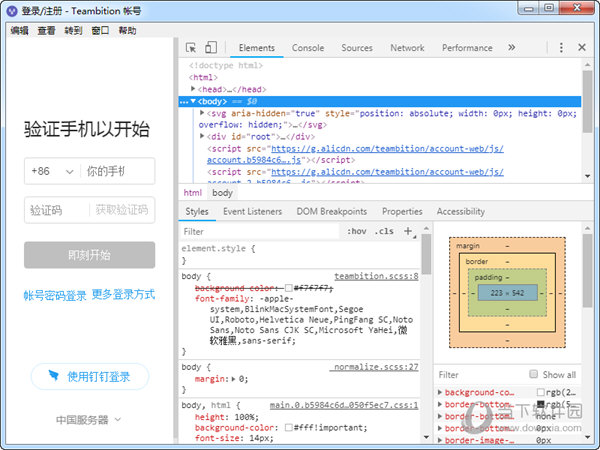Activate the inspect element picker icon

point(191,48)
